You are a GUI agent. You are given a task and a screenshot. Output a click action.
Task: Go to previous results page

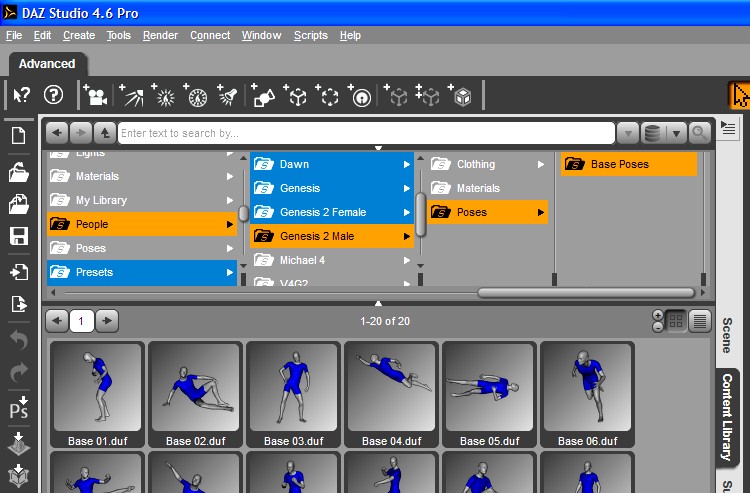coord(57,320)
